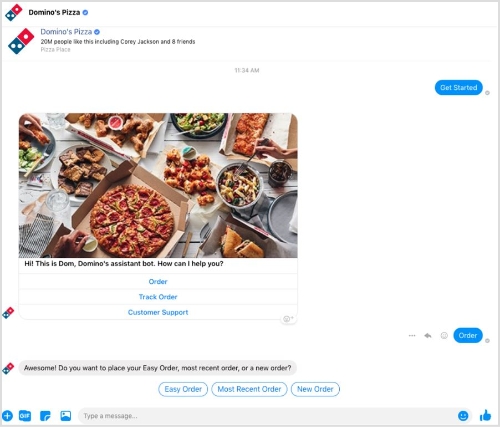500x427 pixels.
Task: Click the Type a message input field
Action: click(268, 416)
